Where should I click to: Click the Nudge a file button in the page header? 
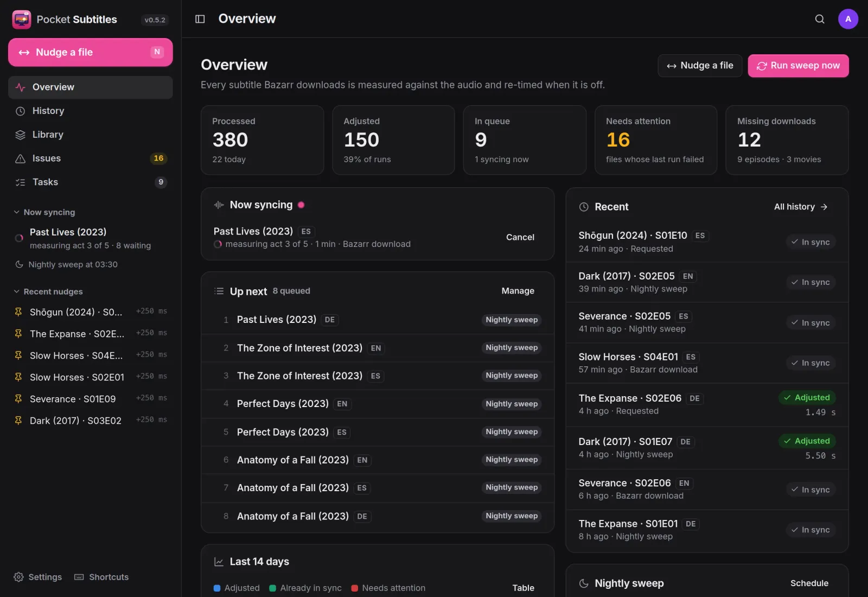pyautogui.click(x=700, y=66)
